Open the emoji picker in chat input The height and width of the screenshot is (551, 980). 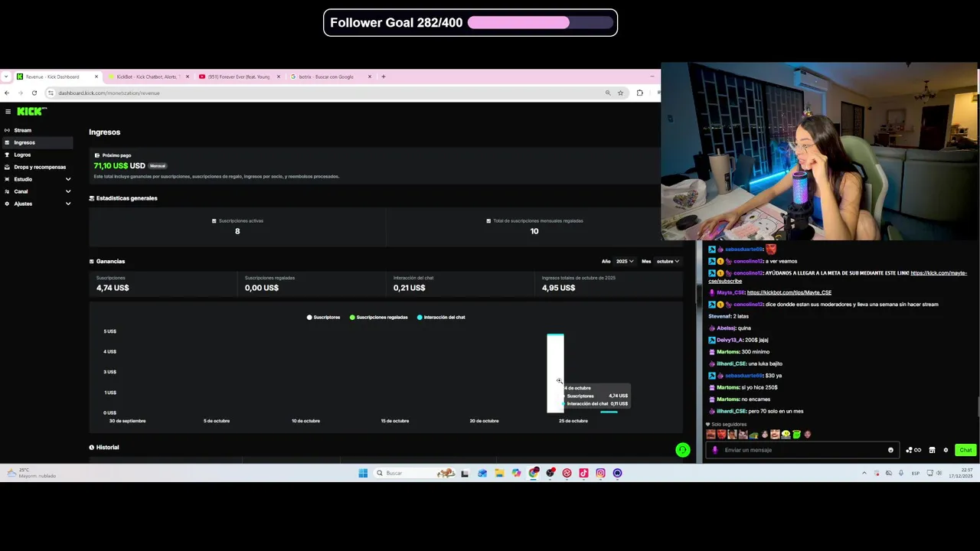click(890, 450)
